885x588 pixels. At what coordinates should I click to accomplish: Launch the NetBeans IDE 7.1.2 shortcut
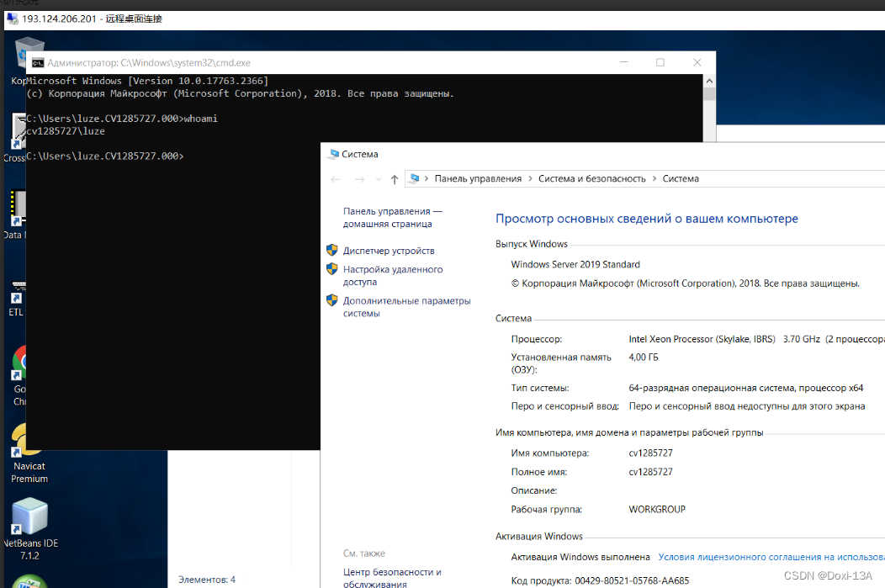30,529
